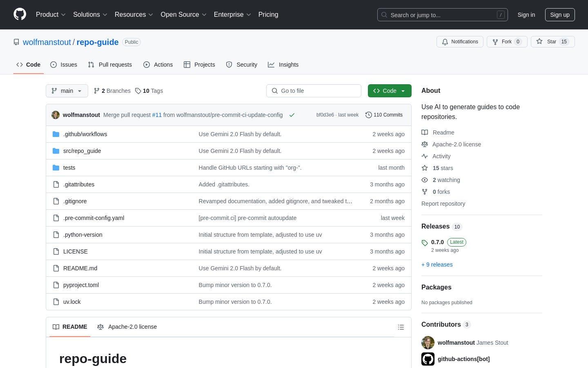The width and height of the screenshot is (588, 368).
Task: Click the Sign in link
Action: pyautogui.click(x=526, y=15)
